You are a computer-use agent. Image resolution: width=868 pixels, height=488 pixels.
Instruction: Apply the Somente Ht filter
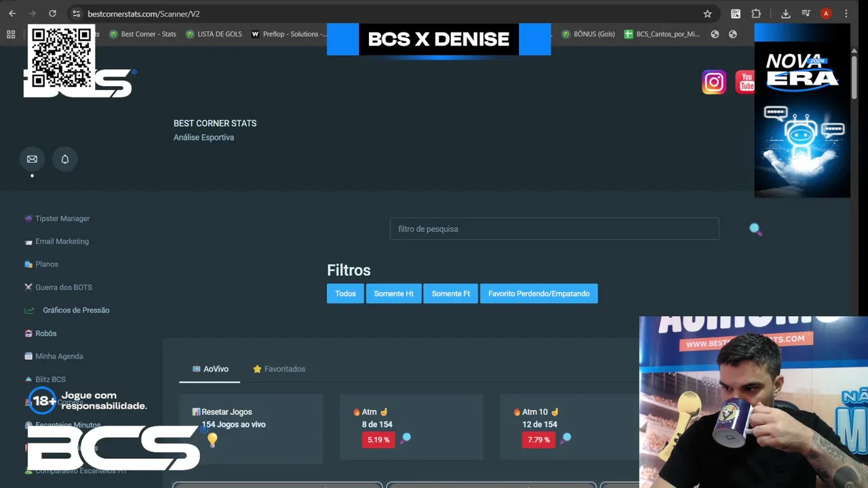(x=393, y=293)
